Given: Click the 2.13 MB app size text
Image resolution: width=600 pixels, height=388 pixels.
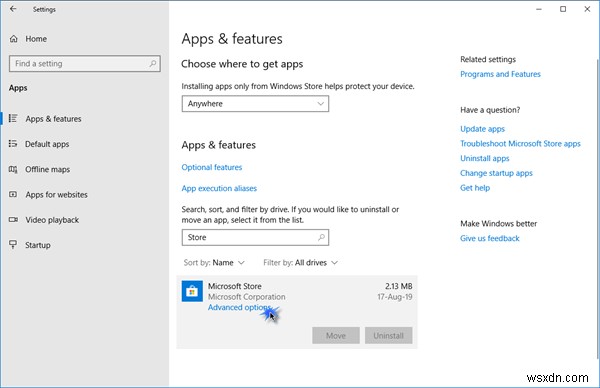Looking at the screenshot, I should tap(399, 286).
